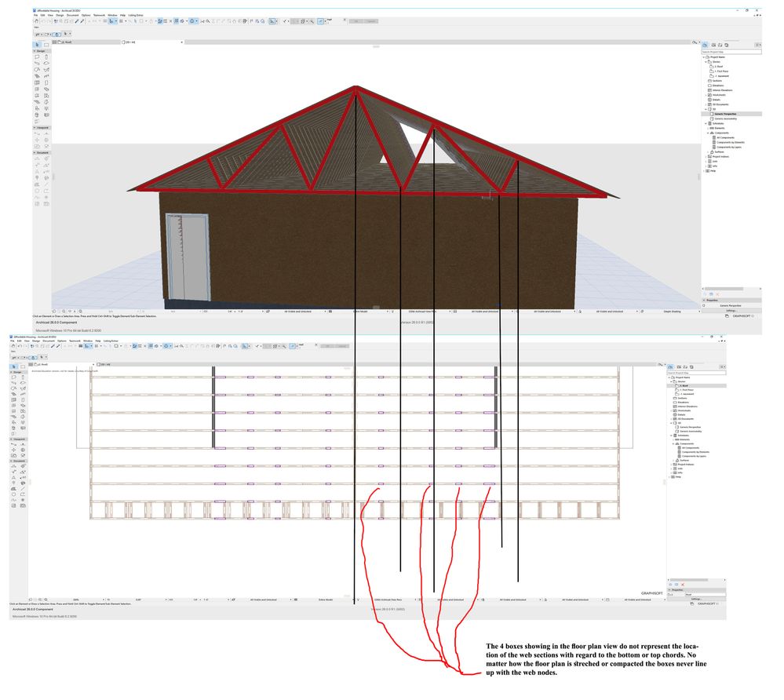Open Project Map in upper Navigator
This screenshot has width=784, height=700.
706,45
